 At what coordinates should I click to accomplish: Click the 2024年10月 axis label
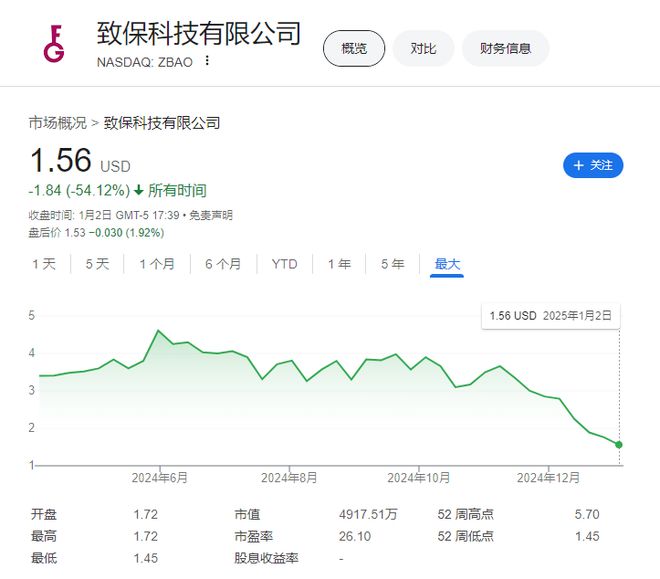(418, 478)
